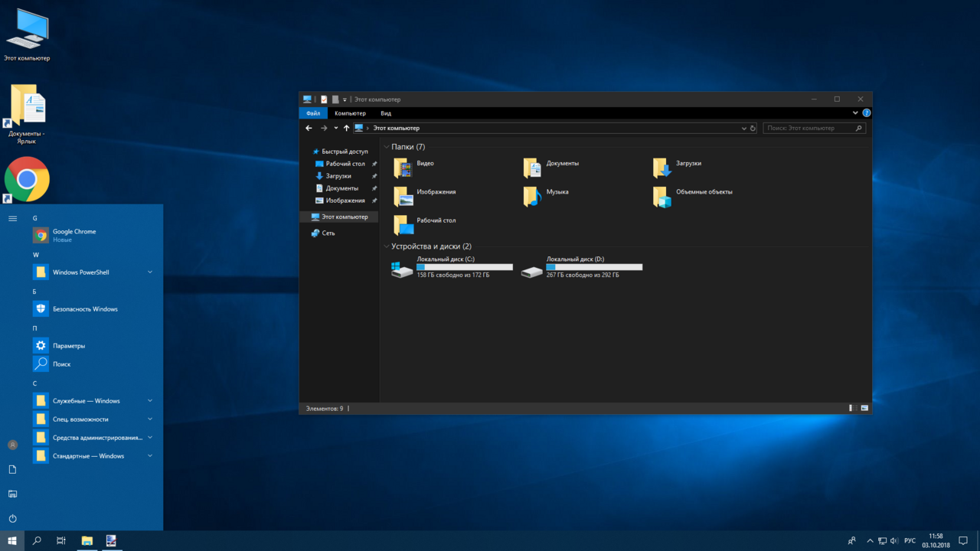
Task: Expand Start menu hamburger button
Action: coord(12,219)
